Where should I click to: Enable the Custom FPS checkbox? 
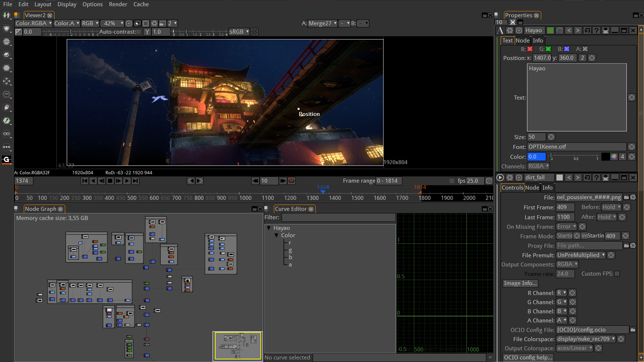point(617,274)
